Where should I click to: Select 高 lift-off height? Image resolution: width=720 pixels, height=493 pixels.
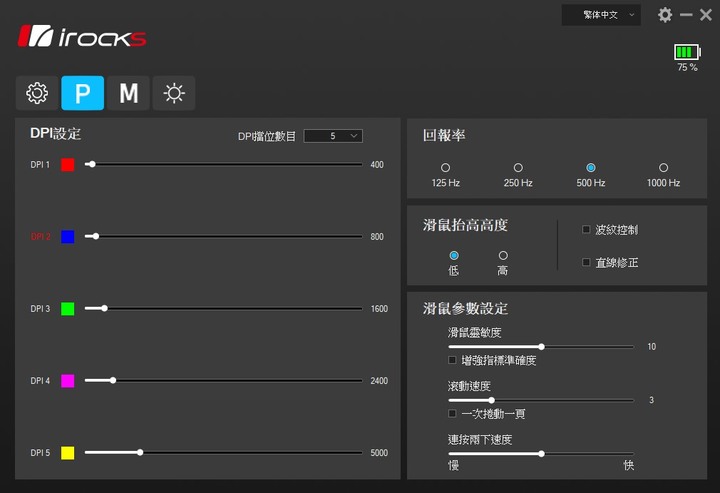(503, 255)
